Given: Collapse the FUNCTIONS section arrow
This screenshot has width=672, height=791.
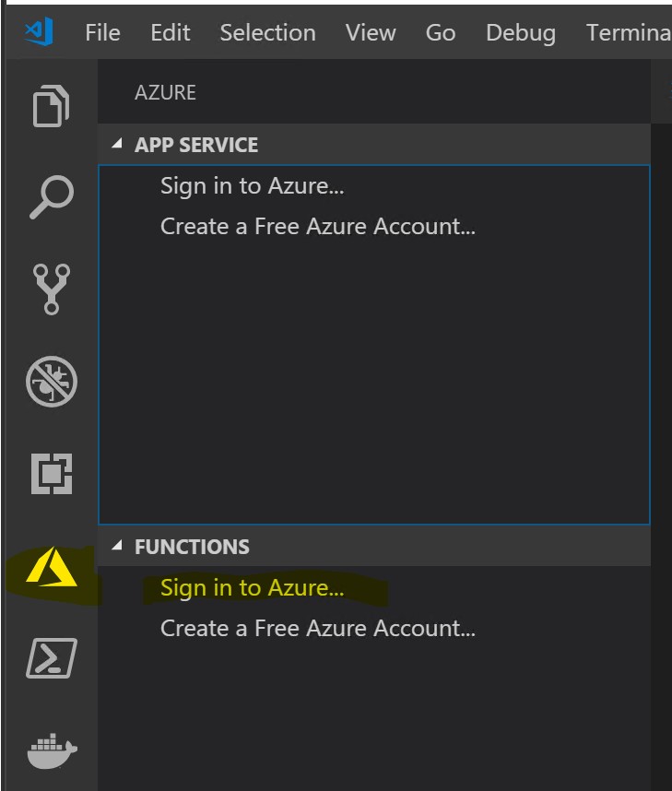Looking at the screenshot, I should tap(117, 546).
